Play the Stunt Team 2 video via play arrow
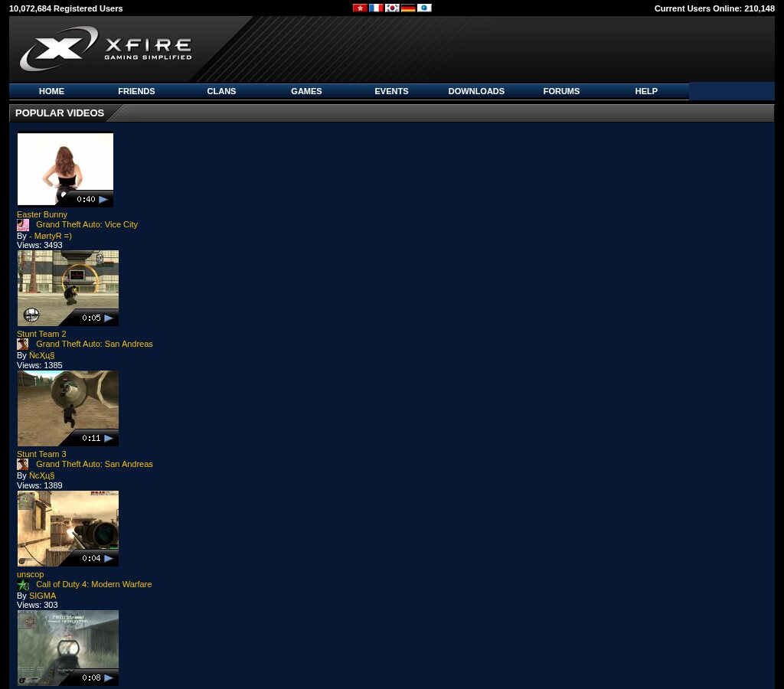This screenshot has width=784, height=689. tap(109, 318)
